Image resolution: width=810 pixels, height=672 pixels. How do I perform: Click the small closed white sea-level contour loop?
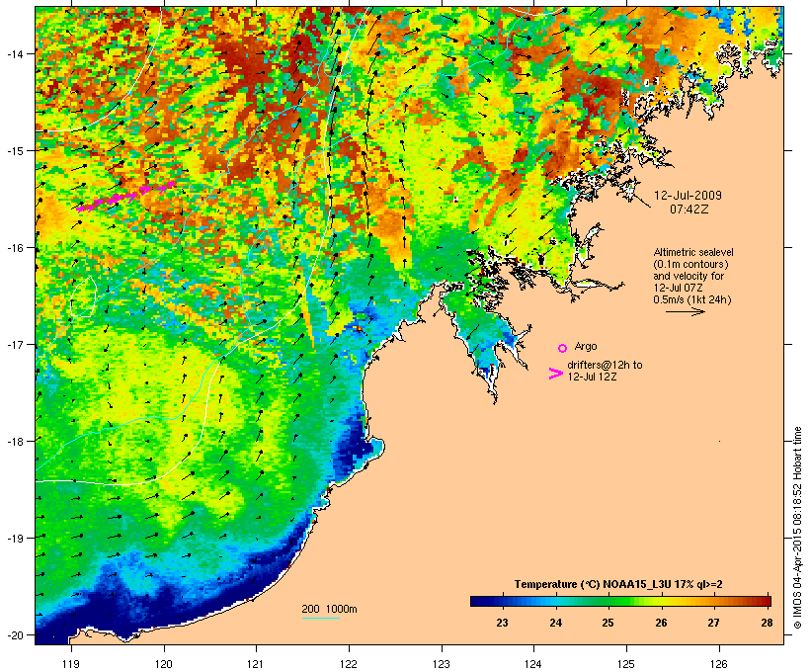click(x=83, y=296)
